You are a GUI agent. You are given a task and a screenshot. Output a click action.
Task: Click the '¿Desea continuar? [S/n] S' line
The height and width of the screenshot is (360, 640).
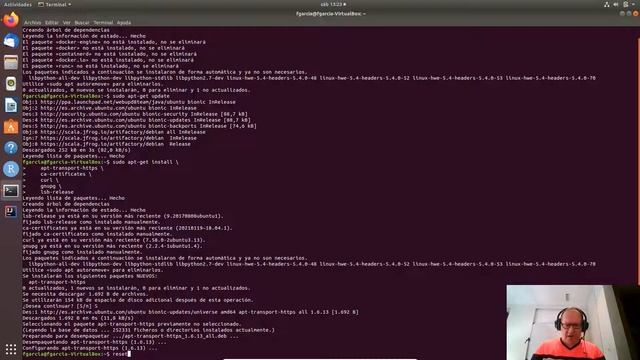coord(60,306)
